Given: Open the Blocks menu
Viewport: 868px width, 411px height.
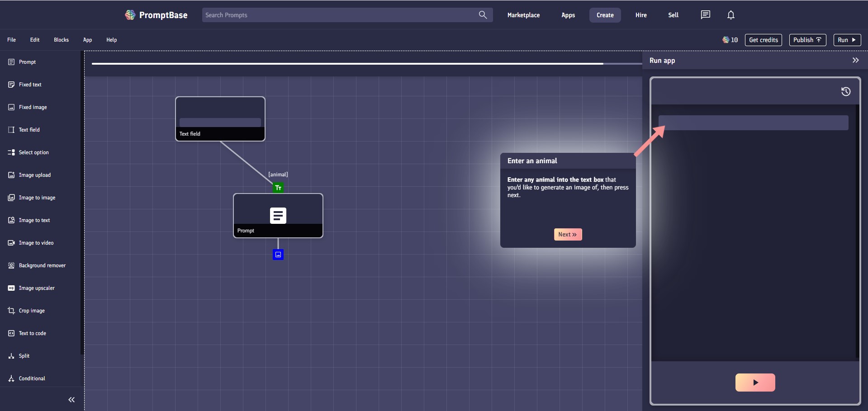Looking at the screenshot, I should click(61, 40).
